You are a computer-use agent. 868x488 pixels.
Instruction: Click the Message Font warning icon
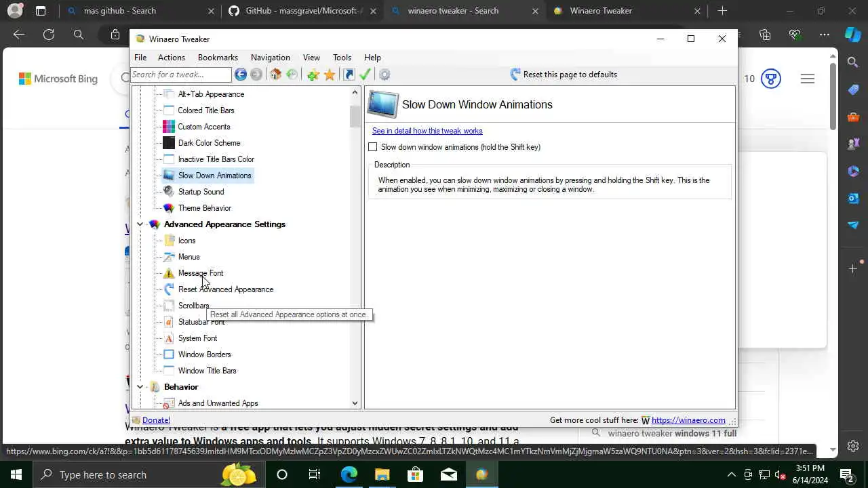(x=169, y=273)
